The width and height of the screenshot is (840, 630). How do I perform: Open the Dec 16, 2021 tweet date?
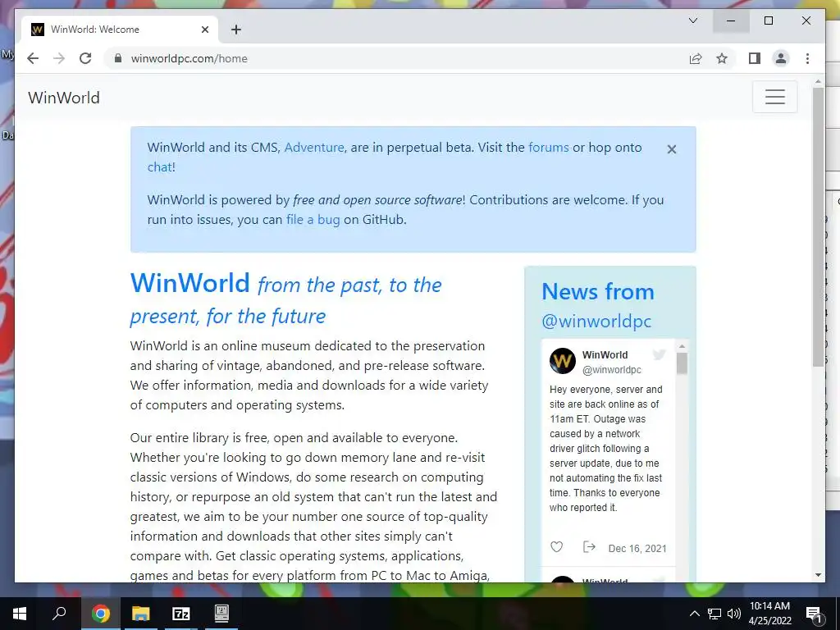637,548
